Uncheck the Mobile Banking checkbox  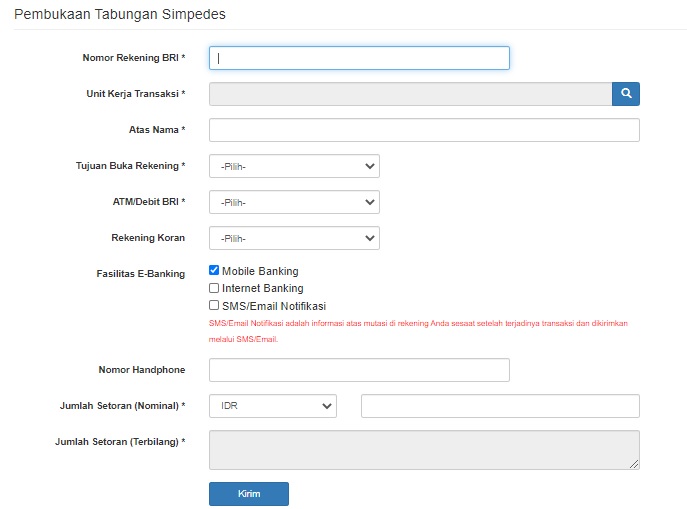coord(214,270)
